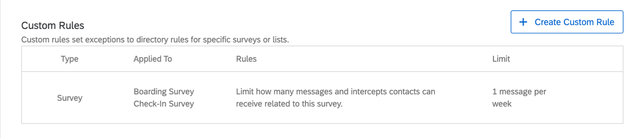644x138 pixels.
Task: Click the custom rules description sentence
Action: pos(155,39)
